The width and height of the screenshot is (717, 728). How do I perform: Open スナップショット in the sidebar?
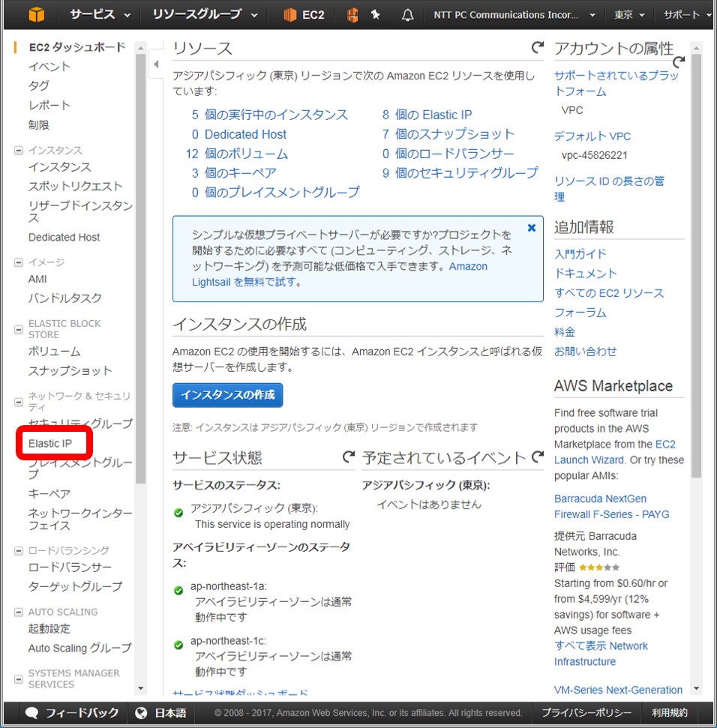pos(70,371)
